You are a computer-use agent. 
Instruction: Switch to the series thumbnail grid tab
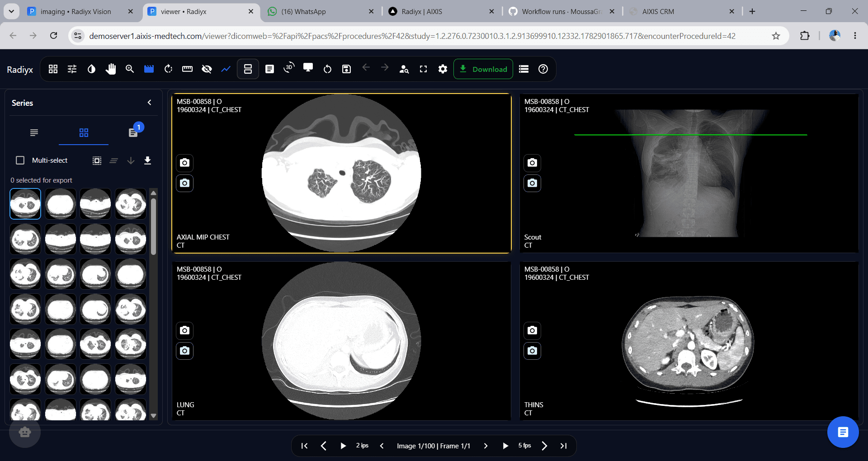[84, 132]
